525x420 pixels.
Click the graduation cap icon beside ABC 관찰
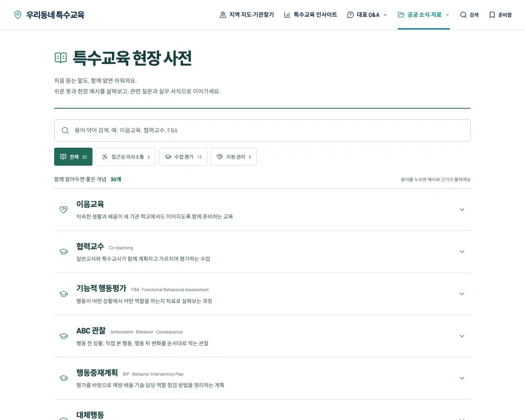64,336
